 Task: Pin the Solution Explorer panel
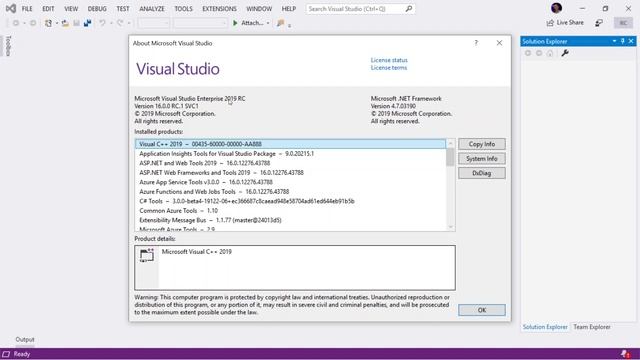click(622, 41)
